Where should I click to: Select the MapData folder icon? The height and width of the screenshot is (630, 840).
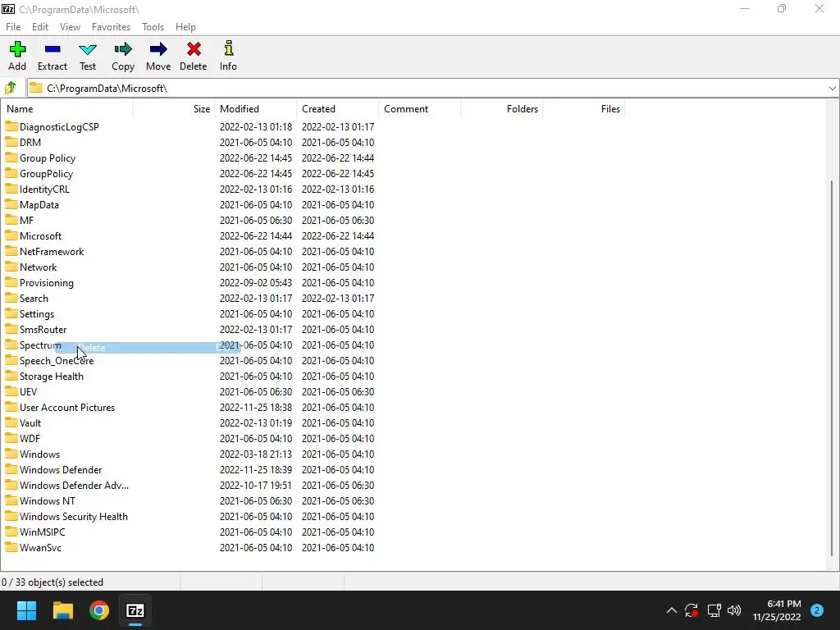click(x=11, y=204)
